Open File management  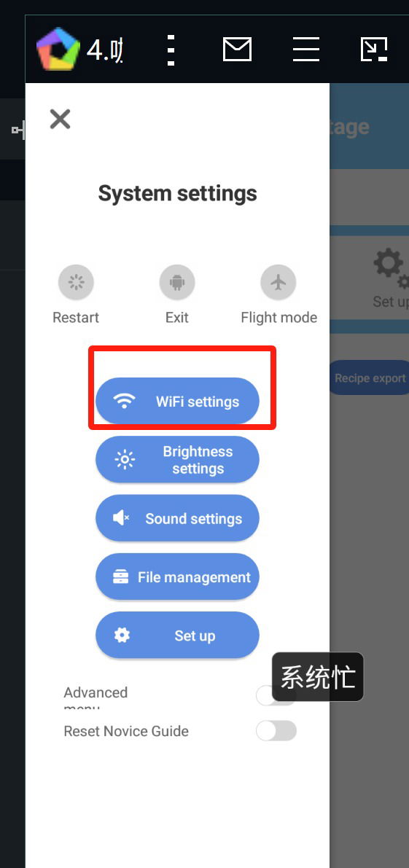177,576
